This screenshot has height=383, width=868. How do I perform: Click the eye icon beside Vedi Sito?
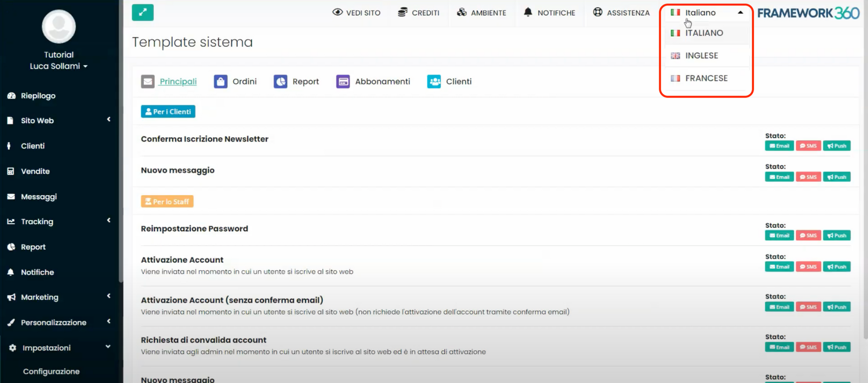[337, 12]
